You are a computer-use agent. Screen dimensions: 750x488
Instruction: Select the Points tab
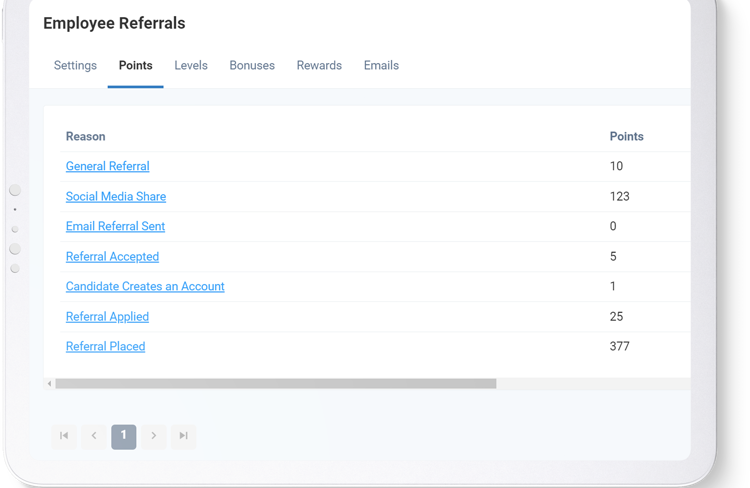pos(135,66)
